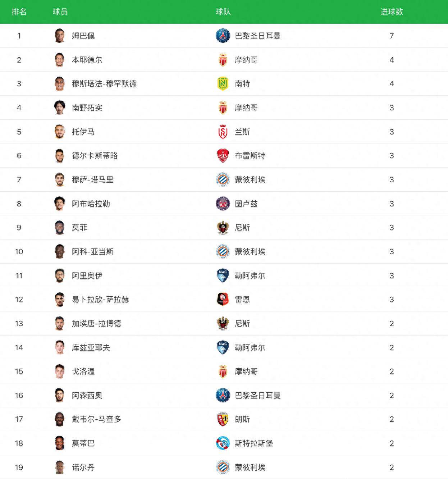Viewport: 448px width, 479px height.
Task: Open player name 易卜拉欣-萨拉赫
Action: [x=100, y=300]
